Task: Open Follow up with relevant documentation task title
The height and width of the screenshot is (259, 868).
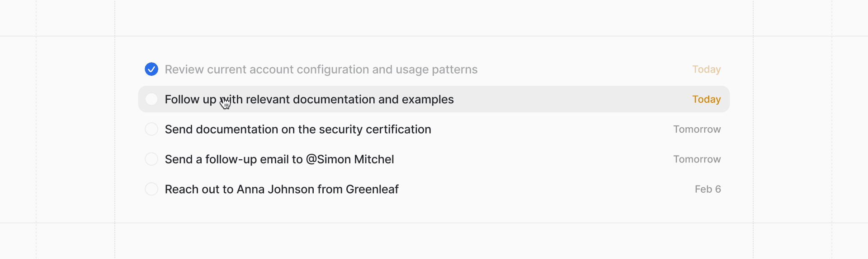Action: (x=309, y=99)
